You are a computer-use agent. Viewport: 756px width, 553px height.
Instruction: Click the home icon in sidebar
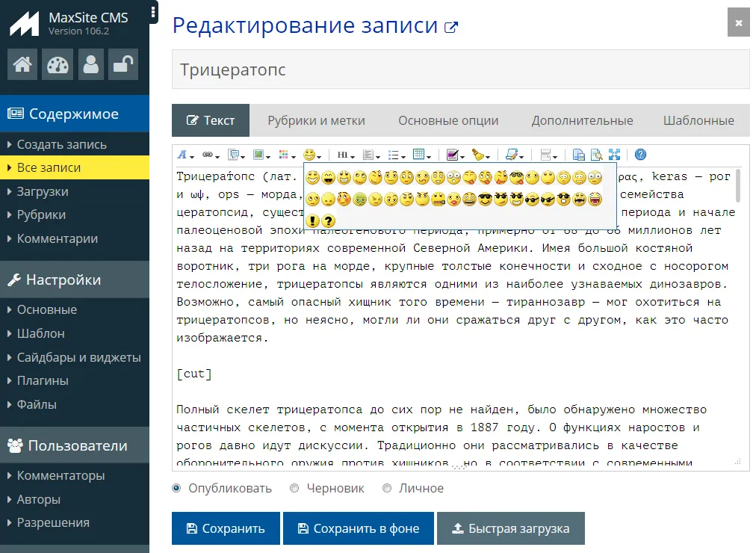(x=22, y=64)
